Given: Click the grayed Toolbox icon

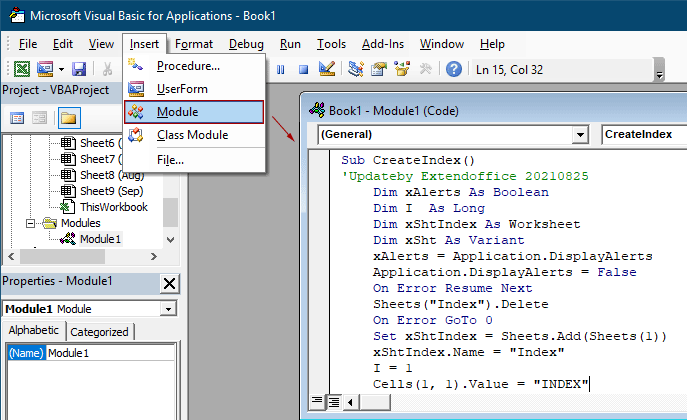Looking at the screenshot, I should point(425,69).
